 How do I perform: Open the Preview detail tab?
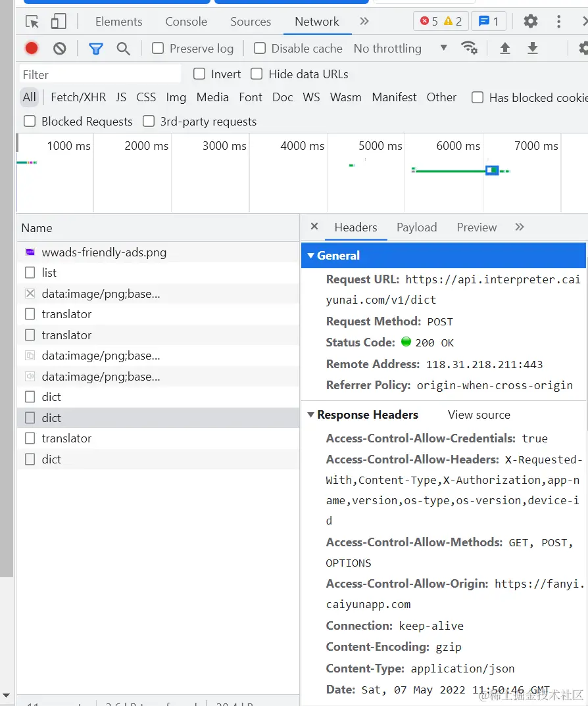[x=477, y=227]
